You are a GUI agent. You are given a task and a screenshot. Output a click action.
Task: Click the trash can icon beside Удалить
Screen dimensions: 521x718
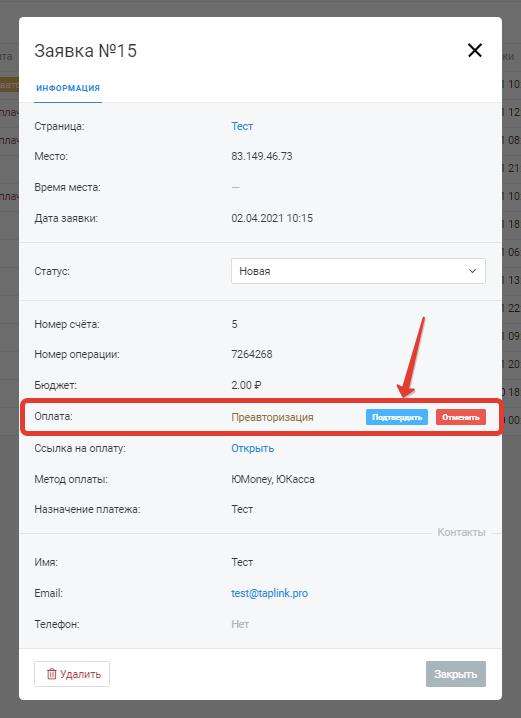pyautogui.click(x=52, y=674)
